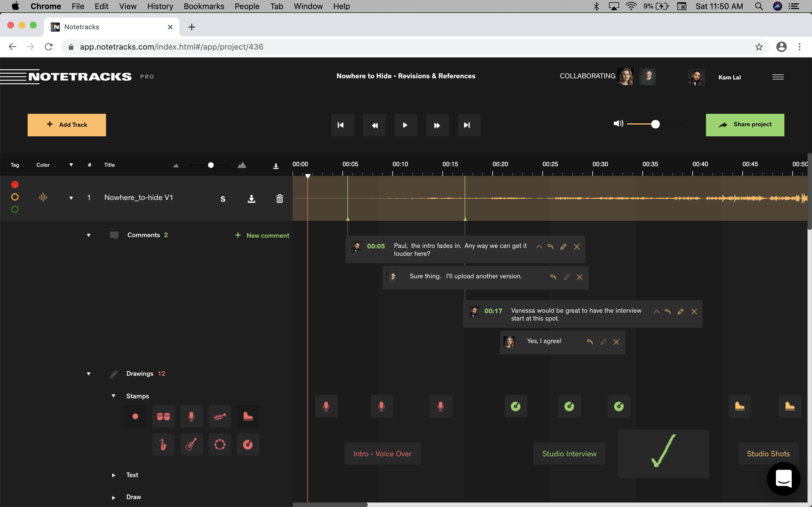Click the Add Track button

[67, 125]
